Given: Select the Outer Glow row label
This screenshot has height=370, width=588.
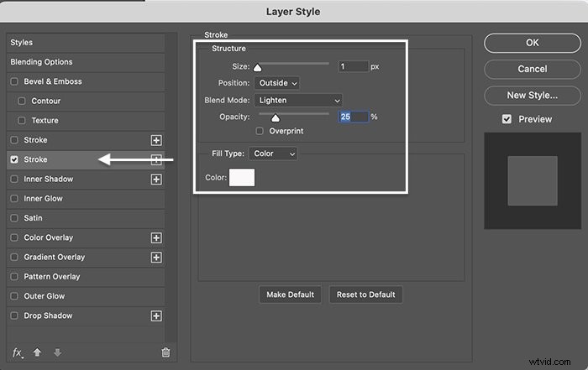Looking at the screenshot, I should click(x=45, y=296).
